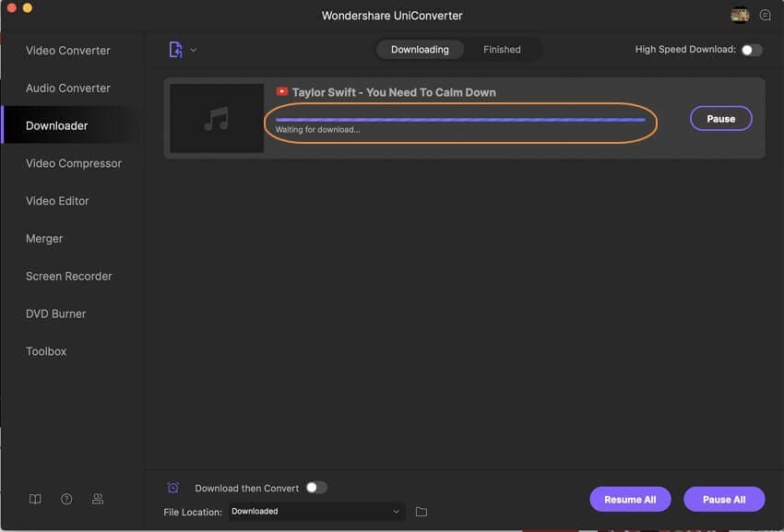Viewport: 784px width, 532px height.
Task: Open the schedule alarm clock icon
Action: [x=173, y=488]
